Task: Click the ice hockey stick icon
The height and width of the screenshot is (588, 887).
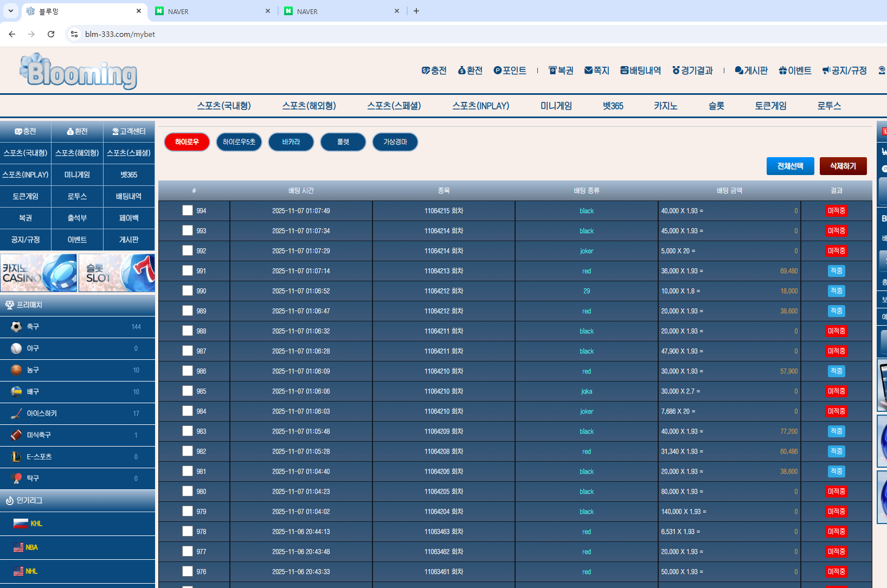Action: (16, 413)
